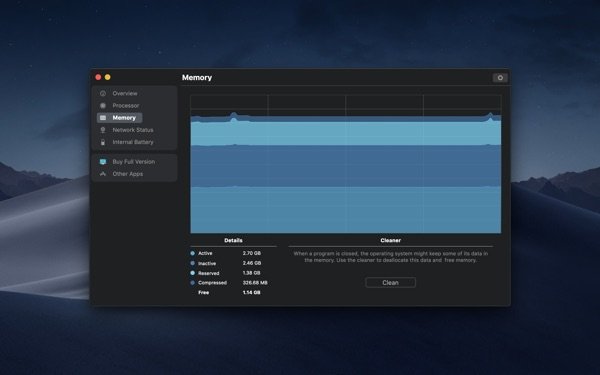
Task: Click the Active memory color dot
Action: [x=192, y=253]
